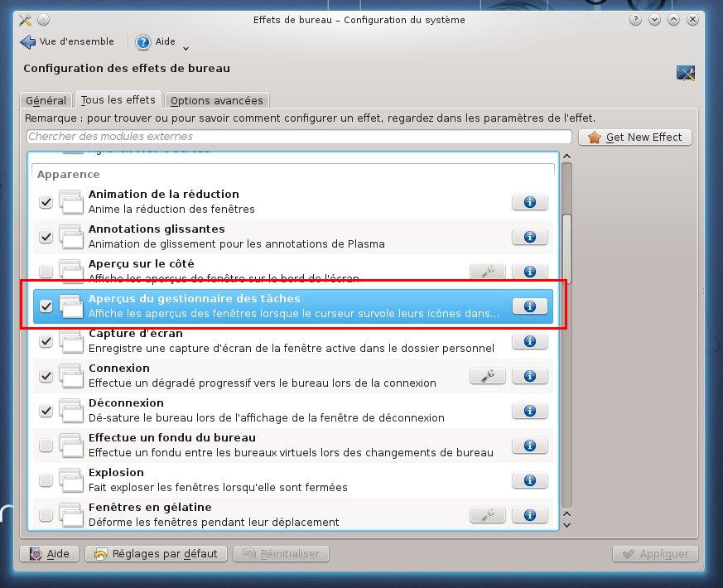Image resolution: width=723 pixels, height=588 pixels.
Task: Go back to Vue d'ensemble
Action: tap(67, 41)
